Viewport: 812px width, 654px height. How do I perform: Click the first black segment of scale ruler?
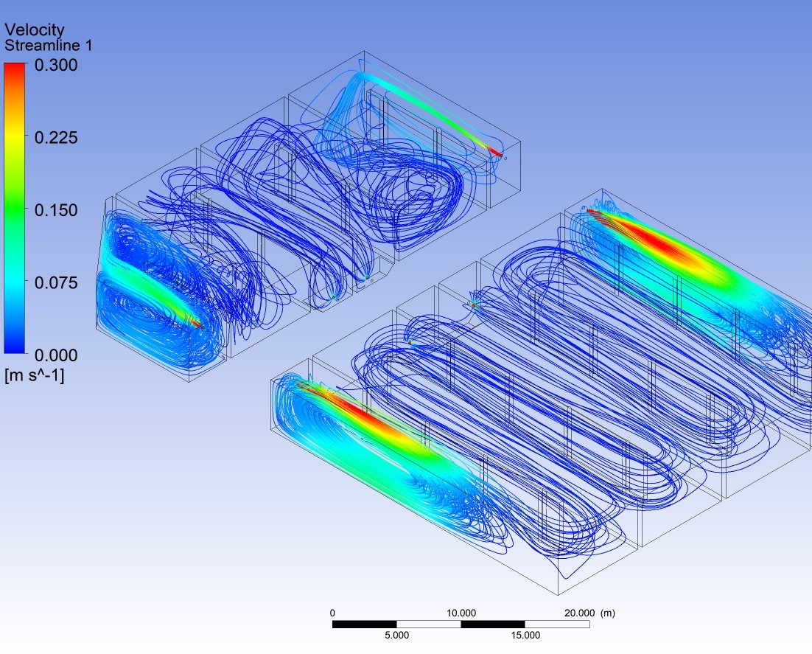[x=364, y=624]
